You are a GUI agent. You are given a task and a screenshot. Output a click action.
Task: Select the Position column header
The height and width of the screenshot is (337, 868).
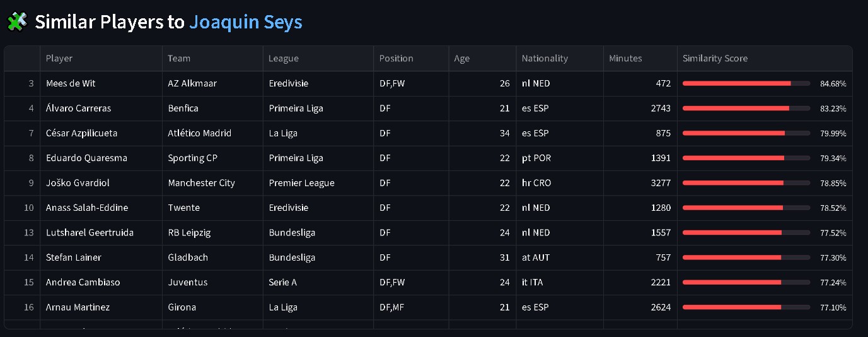[x=412, y=58]
